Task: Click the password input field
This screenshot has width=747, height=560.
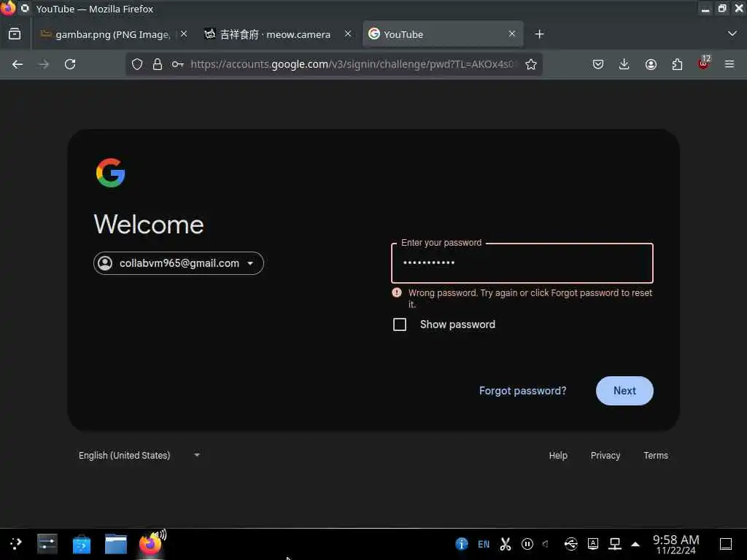Action: (x=522, y=263)
